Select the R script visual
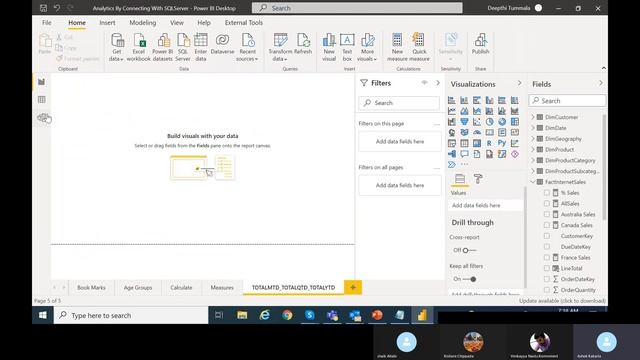The image size is (640, 360). (x=489, y=143)
